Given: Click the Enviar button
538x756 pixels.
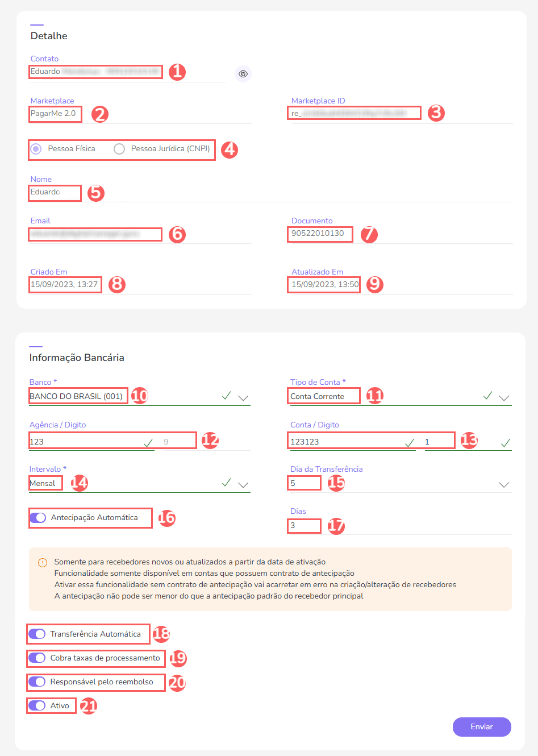Looking at the screenshot, I should (x=481, y=727).
